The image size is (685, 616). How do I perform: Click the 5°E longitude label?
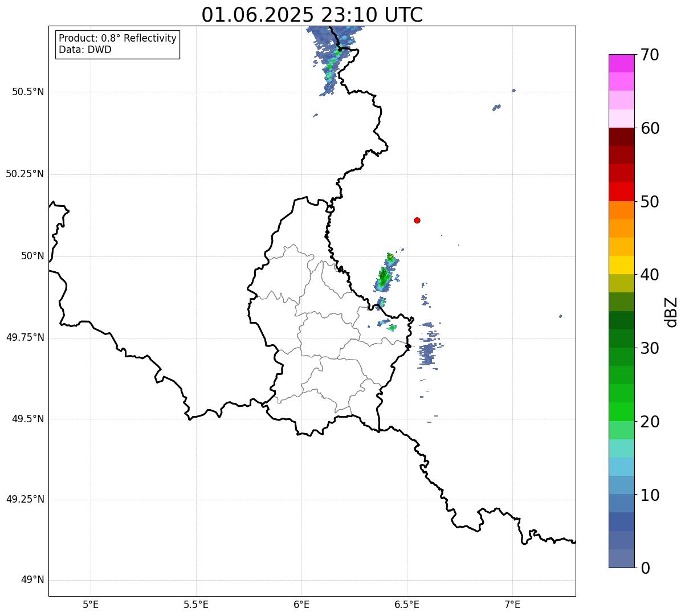coord(91,604)
